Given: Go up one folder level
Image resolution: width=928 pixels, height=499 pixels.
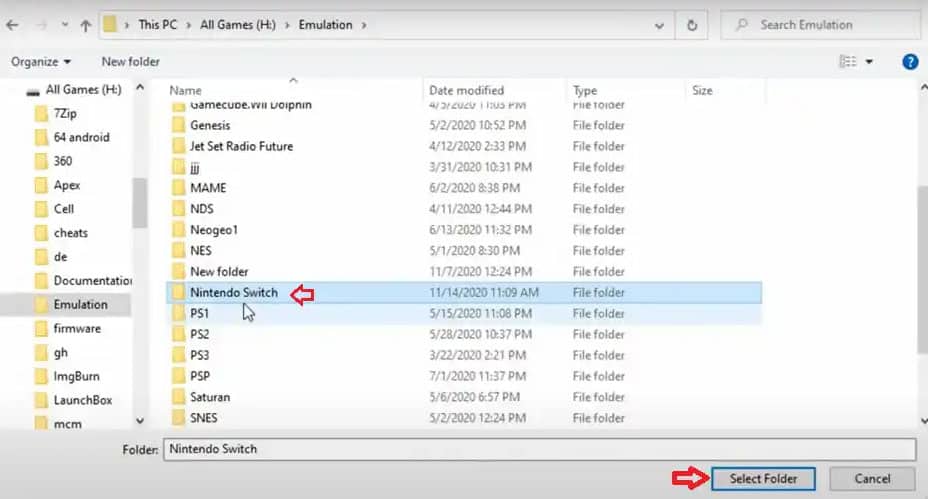Looking at the screenshot, I should (x=86, y=25).
